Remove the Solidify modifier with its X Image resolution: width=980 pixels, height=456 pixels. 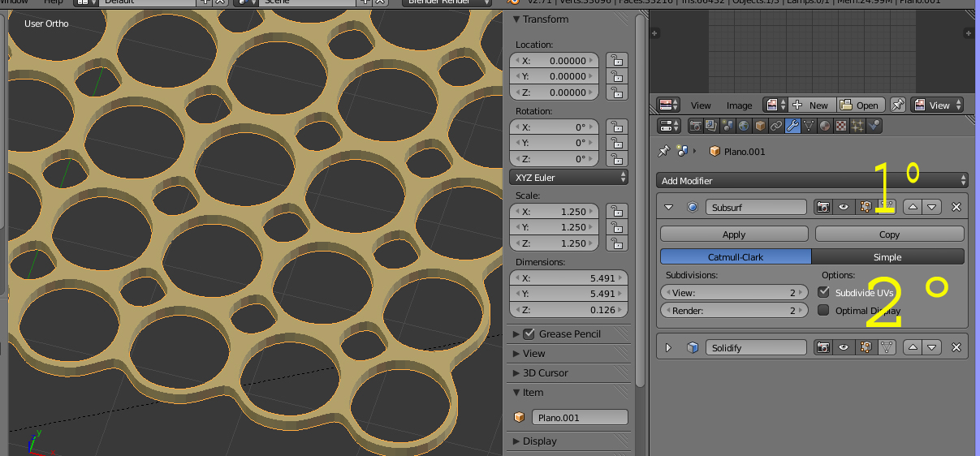point(956,347)
